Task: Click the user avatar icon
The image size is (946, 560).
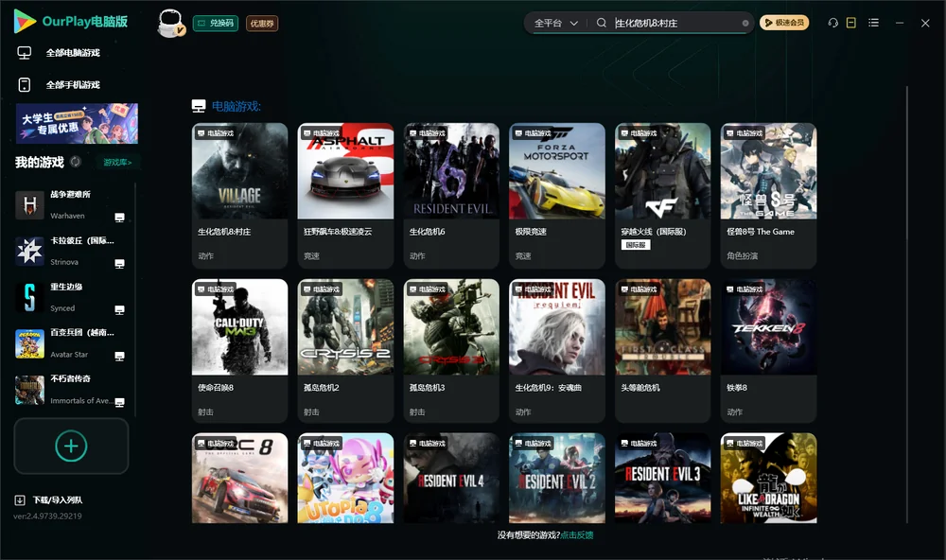Action: point(170,23)
